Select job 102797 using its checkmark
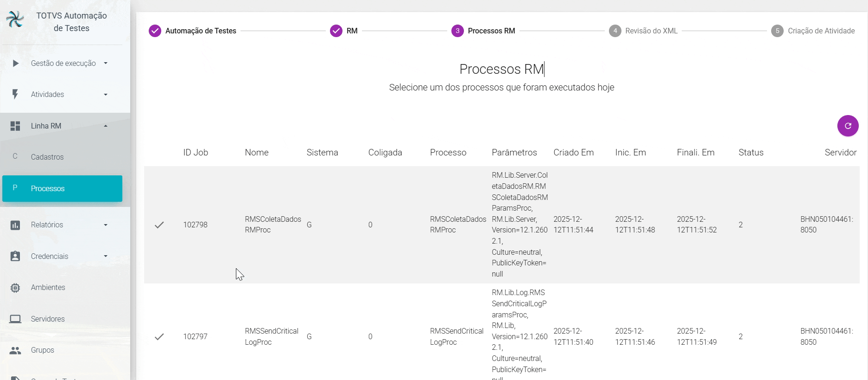This screenshot has height=380, width=868. (x=159, y=337)
